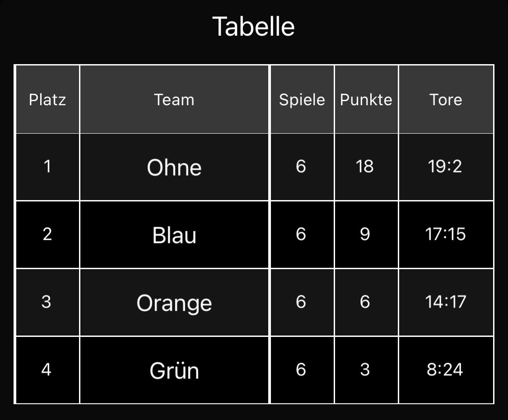Sort by the Spiele column header

pyautogui.click(x=302, y=99)
